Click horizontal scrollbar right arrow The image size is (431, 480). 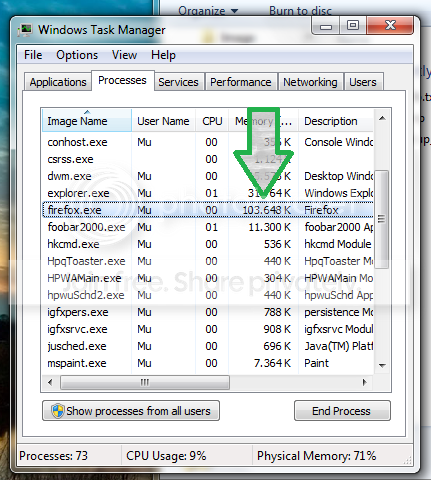(x=365, y=382)
